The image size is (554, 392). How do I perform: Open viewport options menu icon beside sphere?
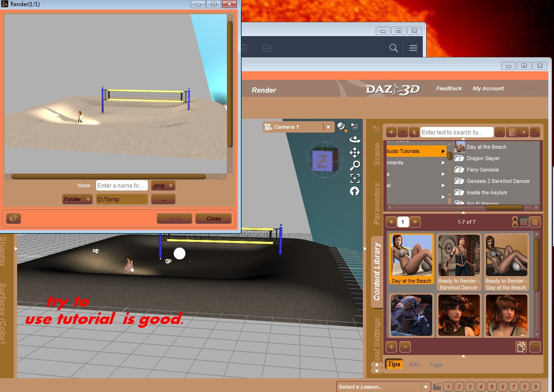point(355,126)
